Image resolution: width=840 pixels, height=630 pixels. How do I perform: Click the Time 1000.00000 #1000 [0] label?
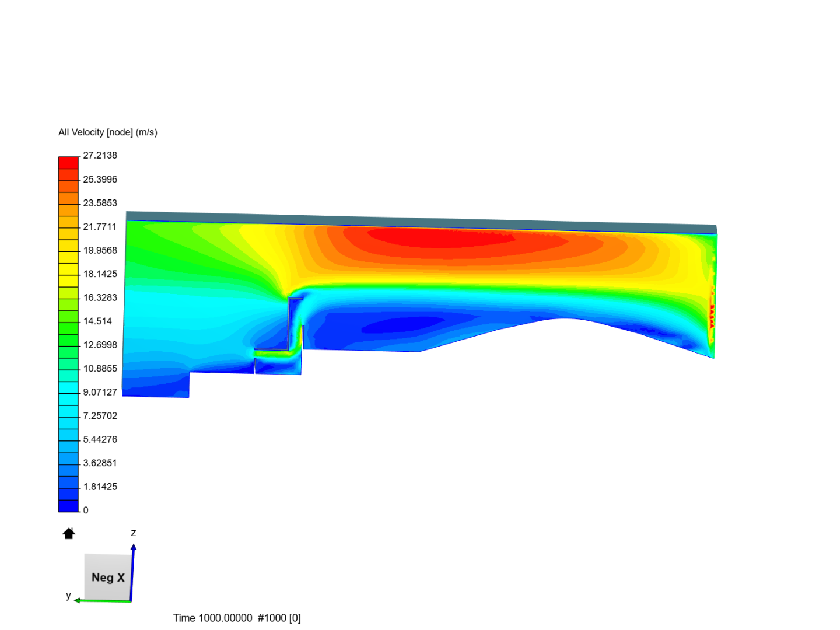pos(237,618)
